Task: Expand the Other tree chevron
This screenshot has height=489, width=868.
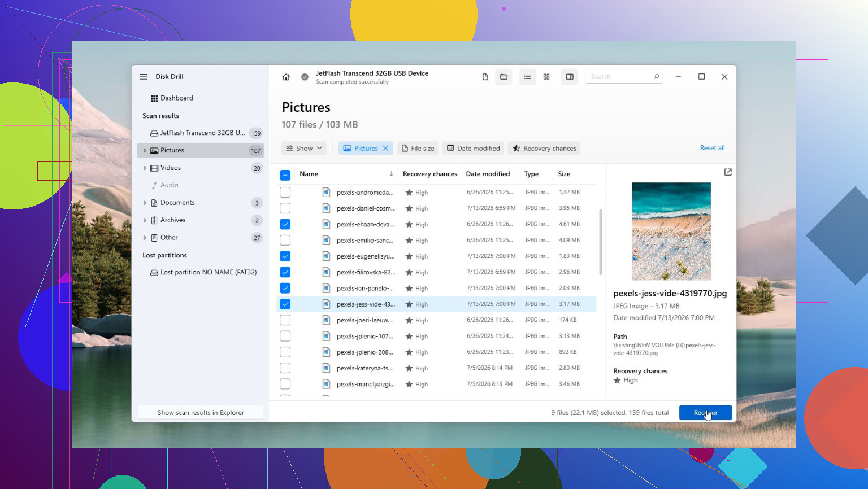Action: coord(145,238)
